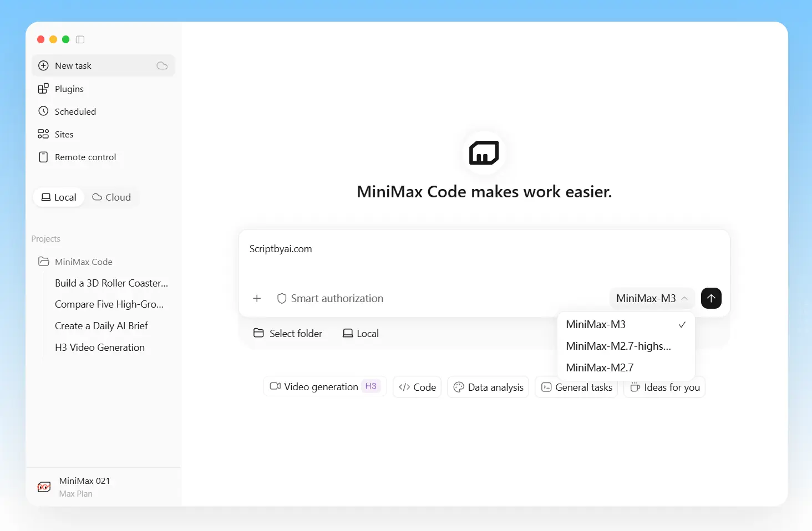Image resolution: width=812 pixels, height=531 pixels.
Task: Open Create a Daily AI Brief task
Action: (101, 326)
